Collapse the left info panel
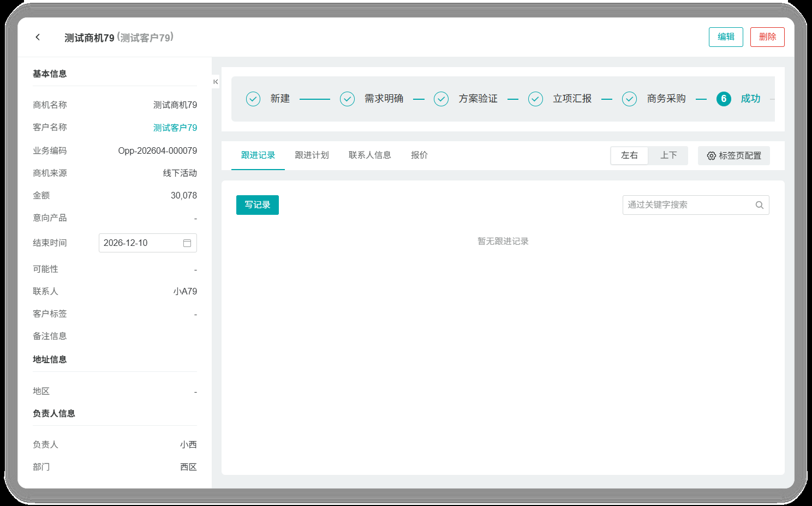The width and height of the screenshot is (812, 506). (216, 82)
